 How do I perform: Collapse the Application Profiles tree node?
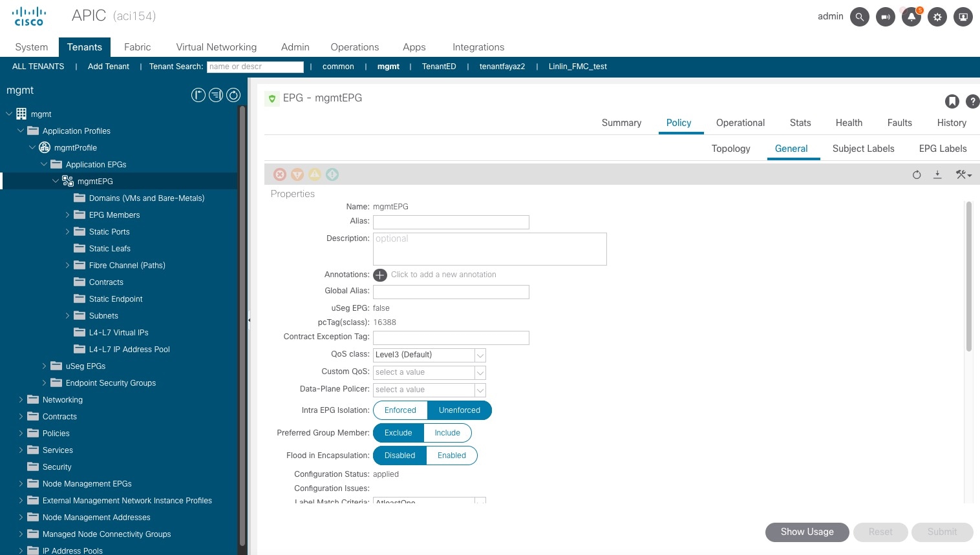tap(20, 131)
